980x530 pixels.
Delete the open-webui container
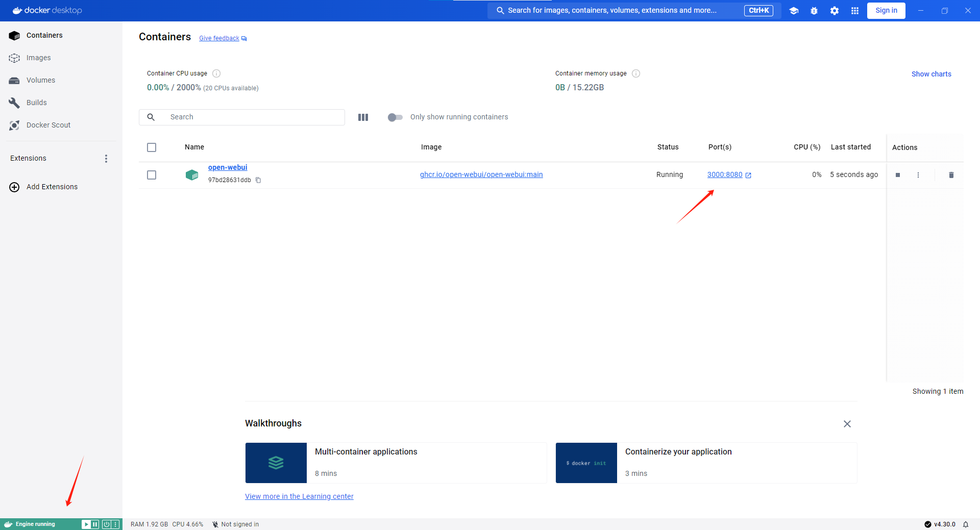tap(951, 175)
